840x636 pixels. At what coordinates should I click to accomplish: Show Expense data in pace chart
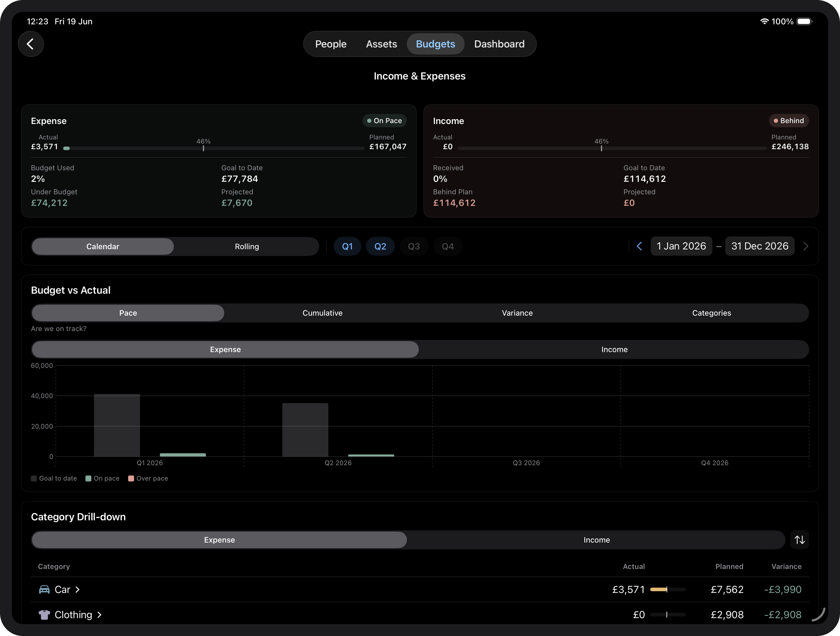pyautogui.click(x=225, y=349)
